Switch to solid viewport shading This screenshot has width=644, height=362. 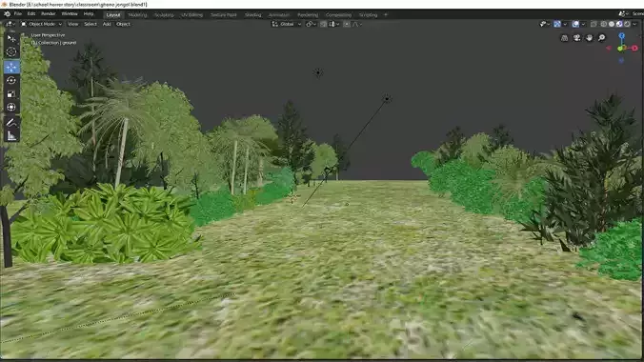pos(612,24)
